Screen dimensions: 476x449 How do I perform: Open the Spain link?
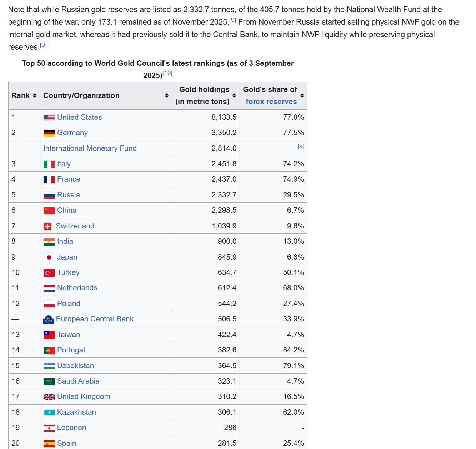pos(66,443)
